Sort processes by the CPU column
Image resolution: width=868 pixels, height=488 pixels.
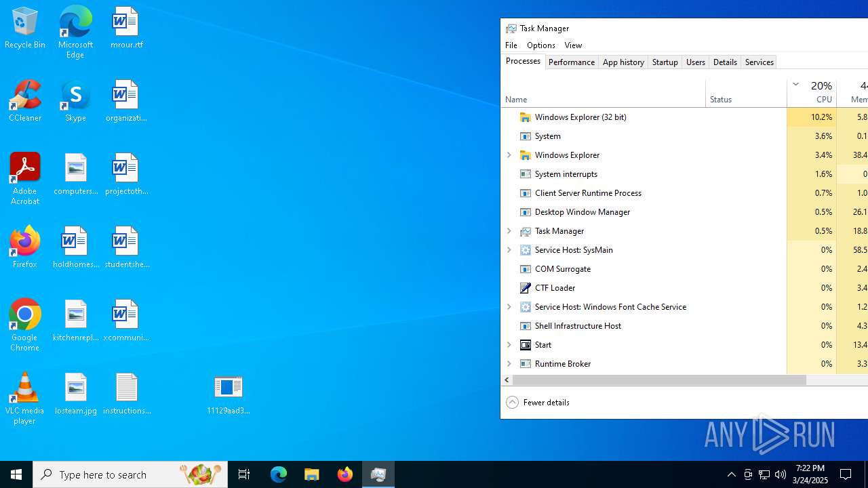pyautogui.click(x=812, y=93)
